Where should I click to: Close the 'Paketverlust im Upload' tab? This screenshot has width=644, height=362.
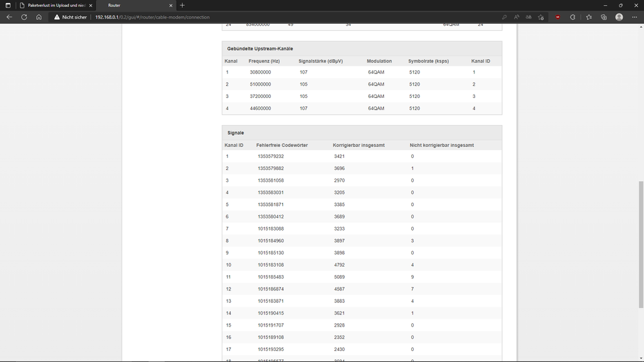click(91, 5)
